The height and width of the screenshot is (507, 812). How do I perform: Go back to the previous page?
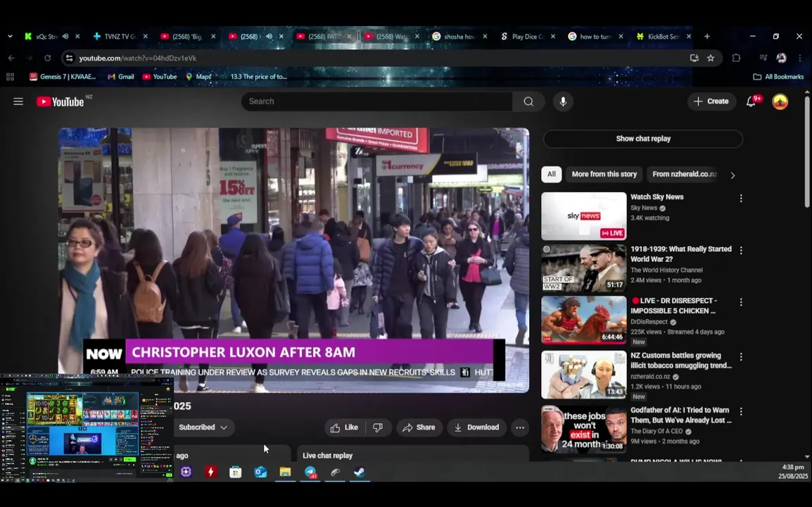click(11, 58)
